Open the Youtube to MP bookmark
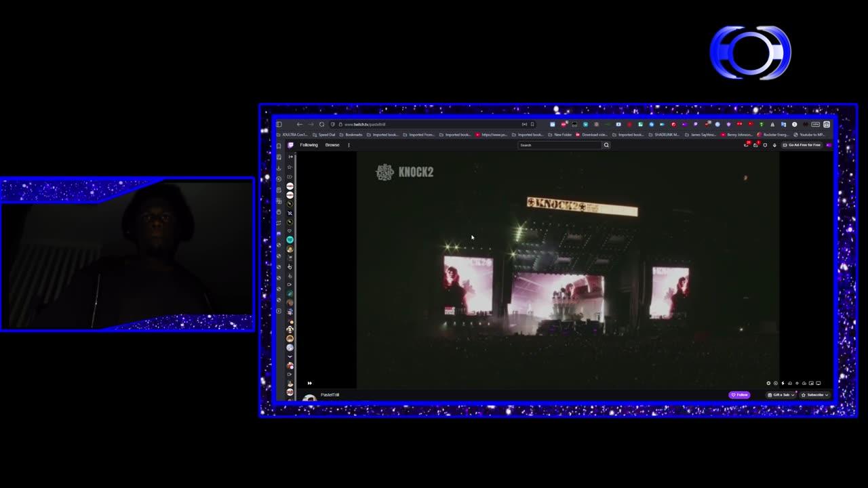The height and width of the screenshot is (488, 868). point(808,135)
